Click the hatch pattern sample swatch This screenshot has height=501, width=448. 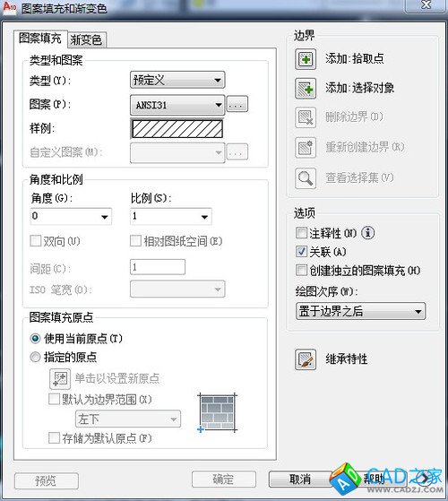pyautogui.click(x=177, y=129)
